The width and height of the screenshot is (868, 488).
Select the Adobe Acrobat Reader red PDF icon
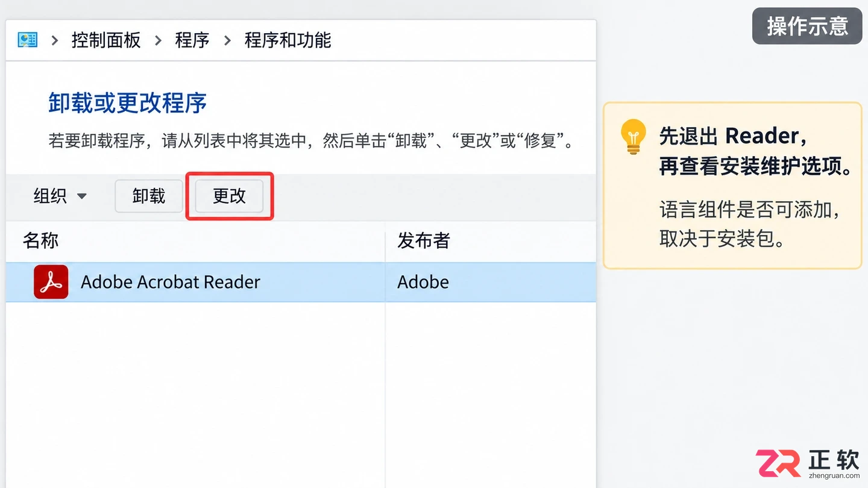(51, 282)
